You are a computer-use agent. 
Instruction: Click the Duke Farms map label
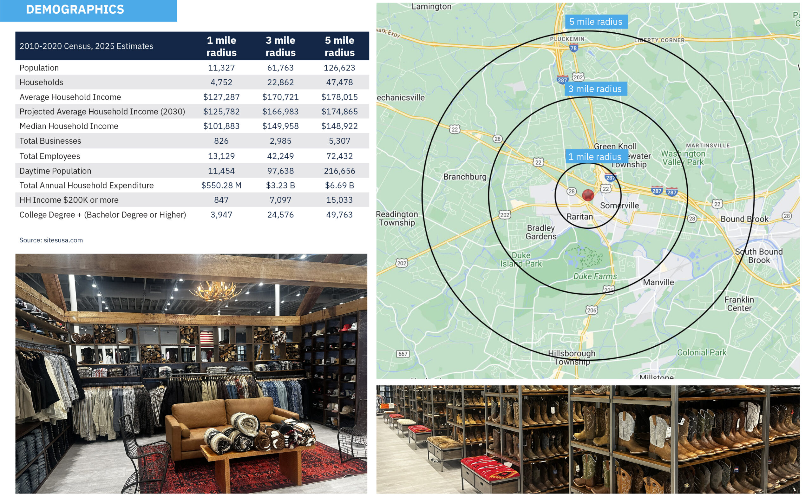point(595,276)
